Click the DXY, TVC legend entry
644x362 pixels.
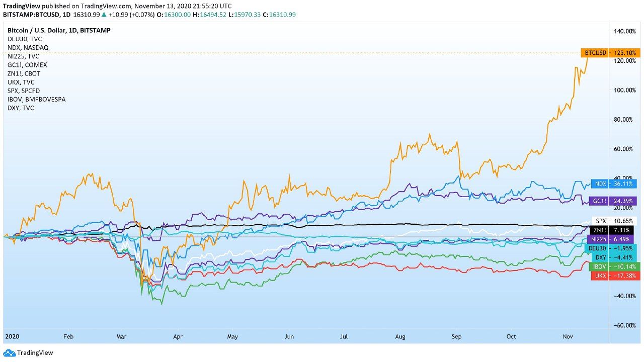[21, 108]
